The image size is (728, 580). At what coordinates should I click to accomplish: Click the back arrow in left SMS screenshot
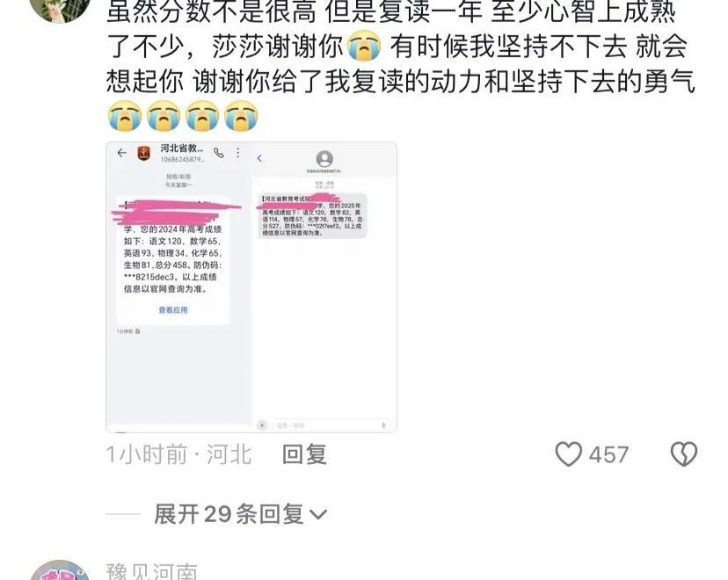[121, 153]
